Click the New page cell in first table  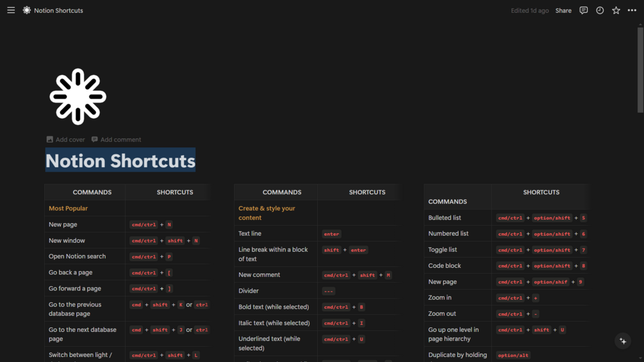(85, 224)
